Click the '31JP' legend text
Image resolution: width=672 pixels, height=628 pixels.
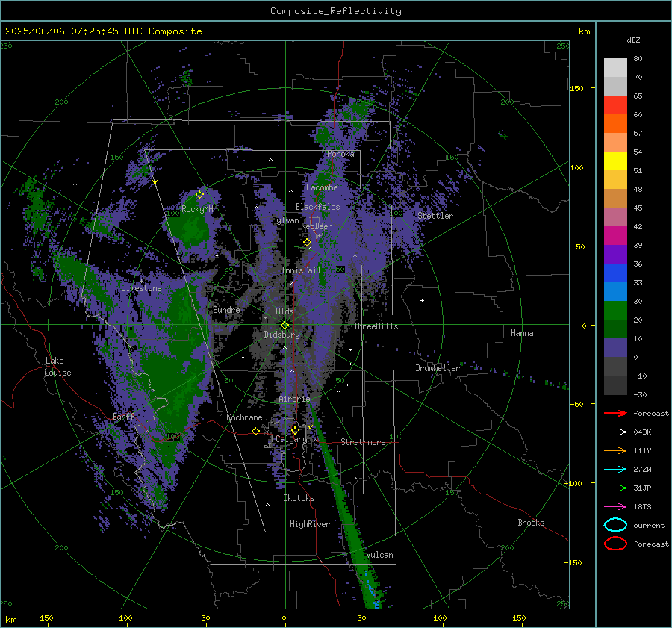pos(642,488)
